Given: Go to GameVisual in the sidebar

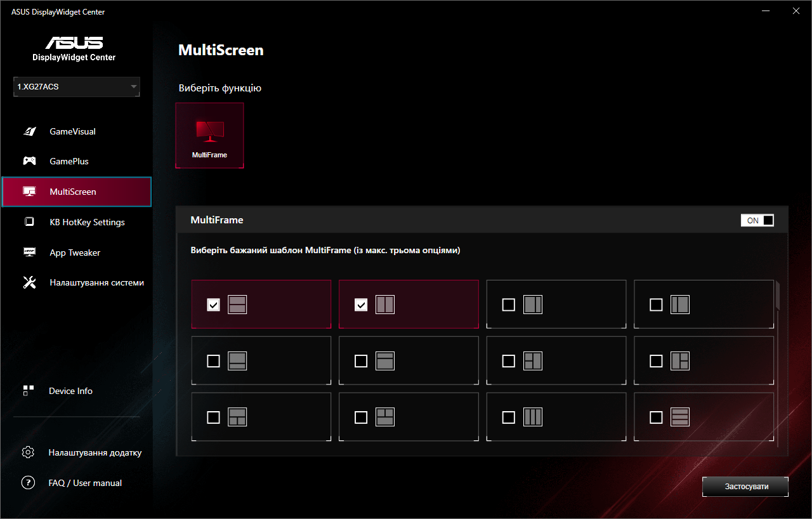Looking at the screenshot, I should tap(77, 131).
